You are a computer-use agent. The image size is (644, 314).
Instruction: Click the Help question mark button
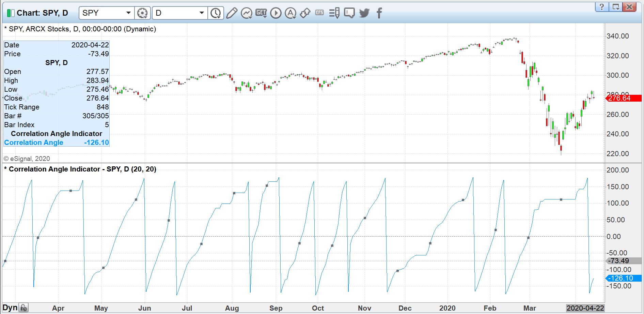602,6
